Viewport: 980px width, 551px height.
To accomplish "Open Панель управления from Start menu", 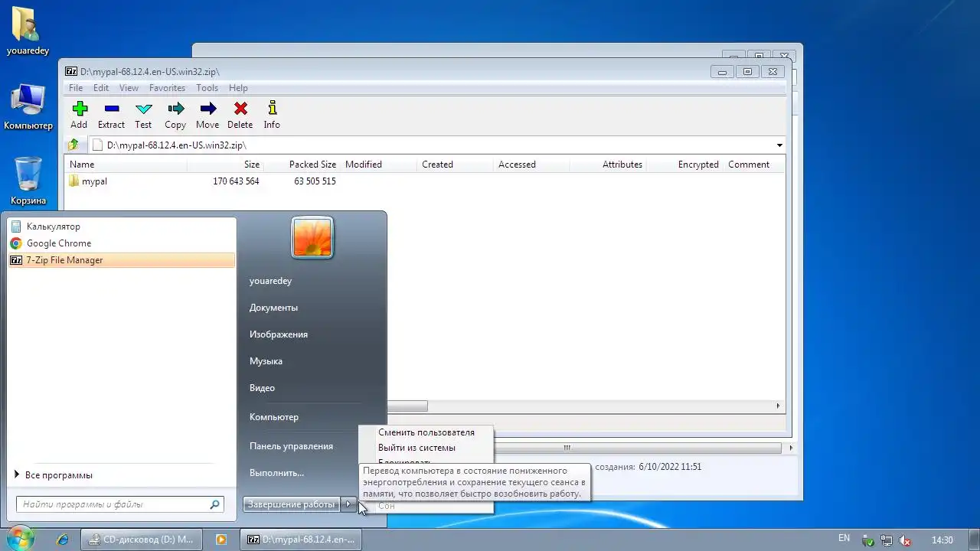I will (291, 446).
